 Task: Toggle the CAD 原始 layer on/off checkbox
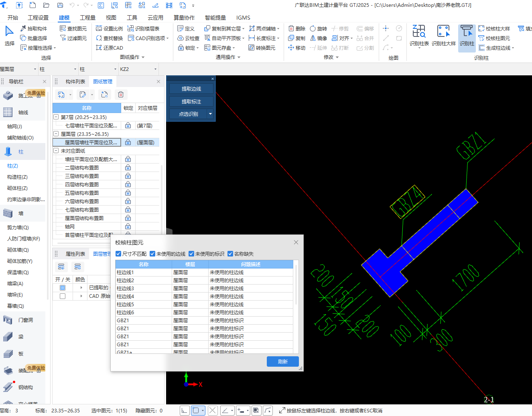(x=63, y=296)
